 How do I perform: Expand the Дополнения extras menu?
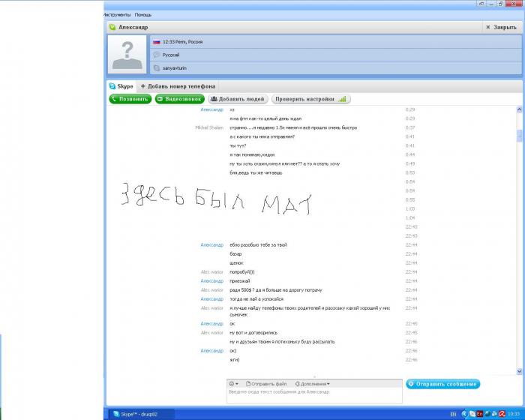tap(313, 384)
